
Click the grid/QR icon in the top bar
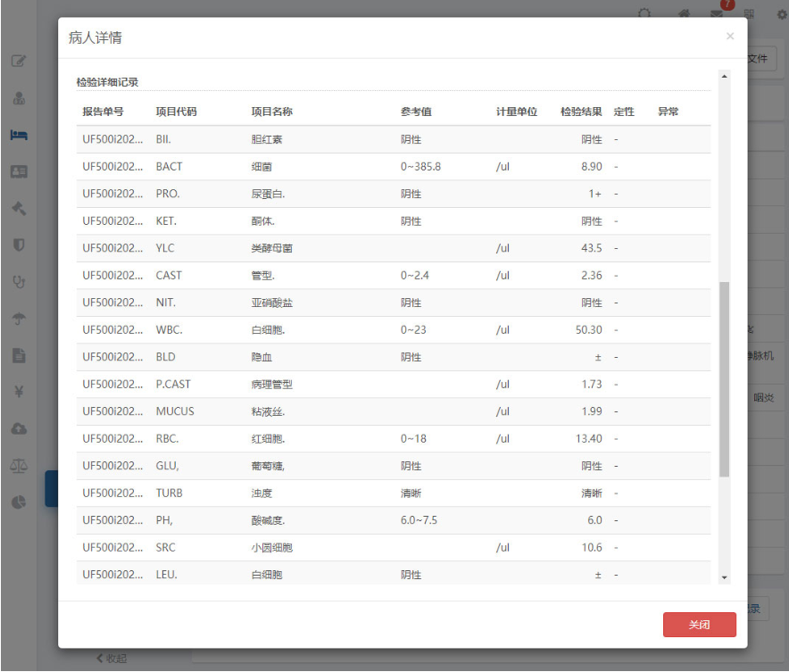749,13
